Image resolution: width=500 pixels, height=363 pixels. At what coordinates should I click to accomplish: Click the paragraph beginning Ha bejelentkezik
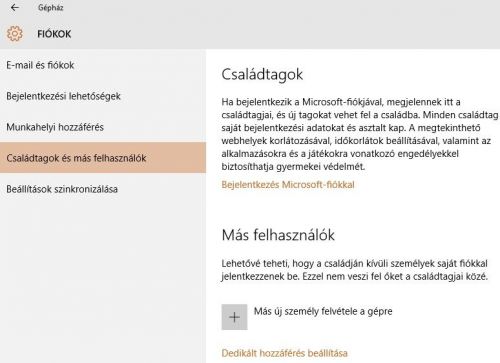[x=360, y=134]
